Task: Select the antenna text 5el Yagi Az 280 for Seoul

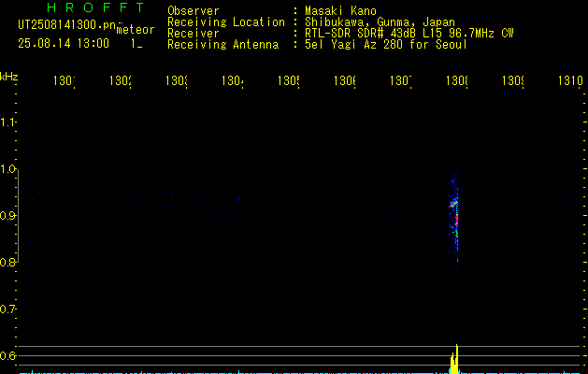Action: coord(386,45)
